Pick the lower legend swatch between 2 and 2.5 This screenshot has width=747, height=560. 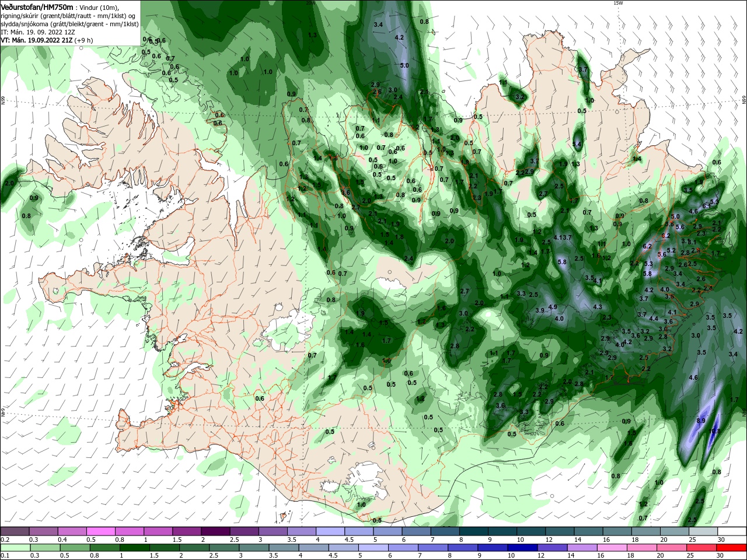194,548
